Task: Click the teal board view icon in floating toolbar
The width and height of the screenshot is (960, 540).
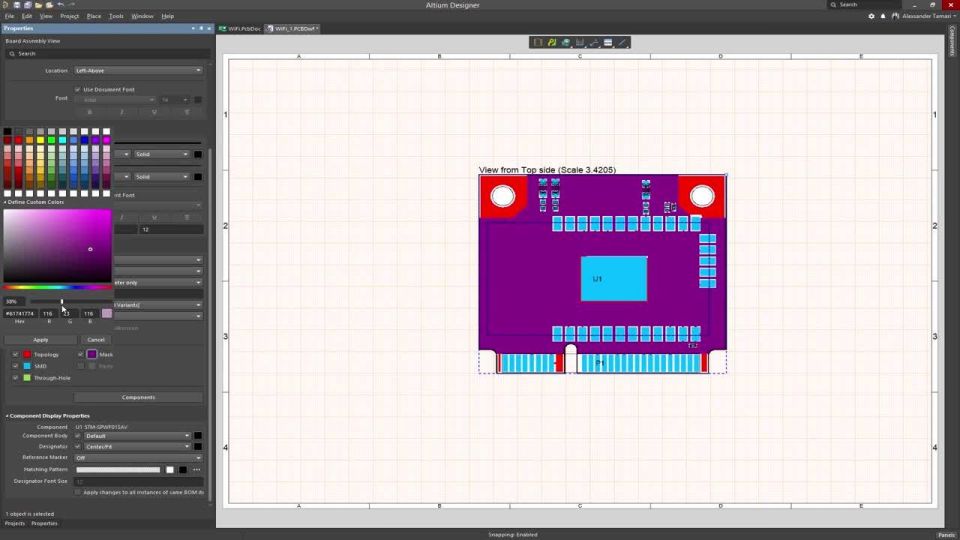Action: [x=566, y=43]
